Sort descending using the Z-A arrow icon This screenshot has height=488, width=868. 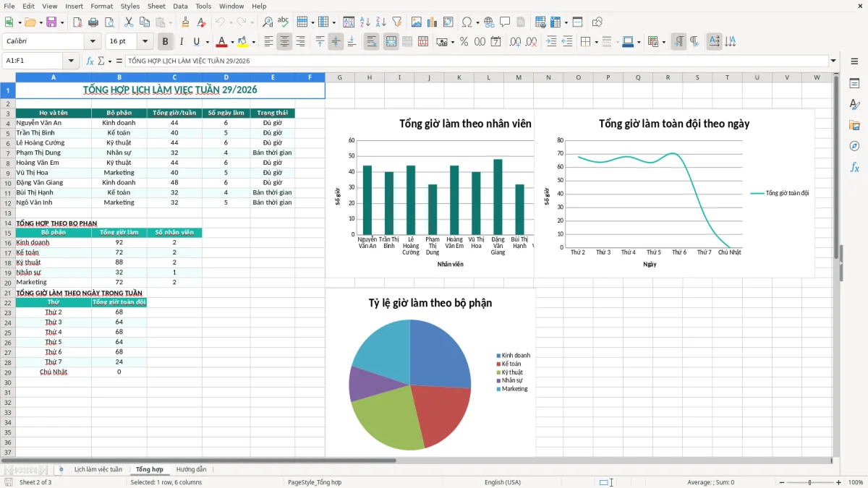(380, 22)
